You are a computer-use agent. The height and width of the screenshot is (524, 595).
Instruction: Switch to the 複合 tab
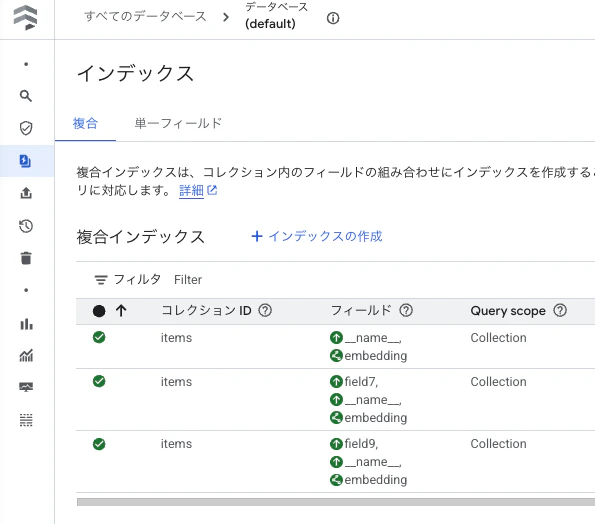pyautogui.click(x=85, y=123)
